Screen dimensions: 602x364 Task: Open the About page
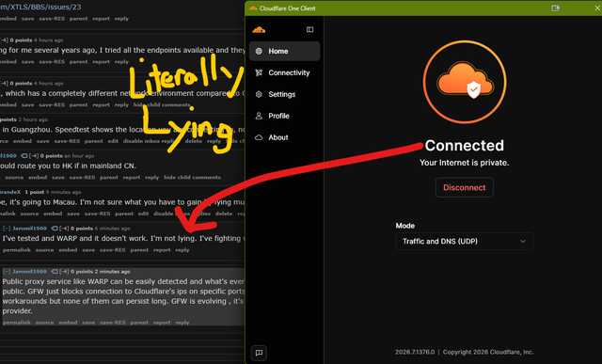(284, 137)
